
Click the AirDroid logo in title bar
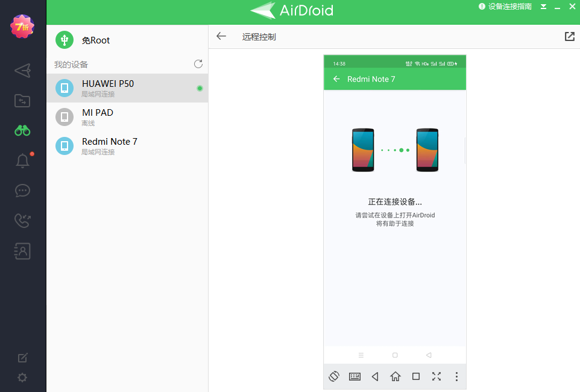(x=292, y=10)
